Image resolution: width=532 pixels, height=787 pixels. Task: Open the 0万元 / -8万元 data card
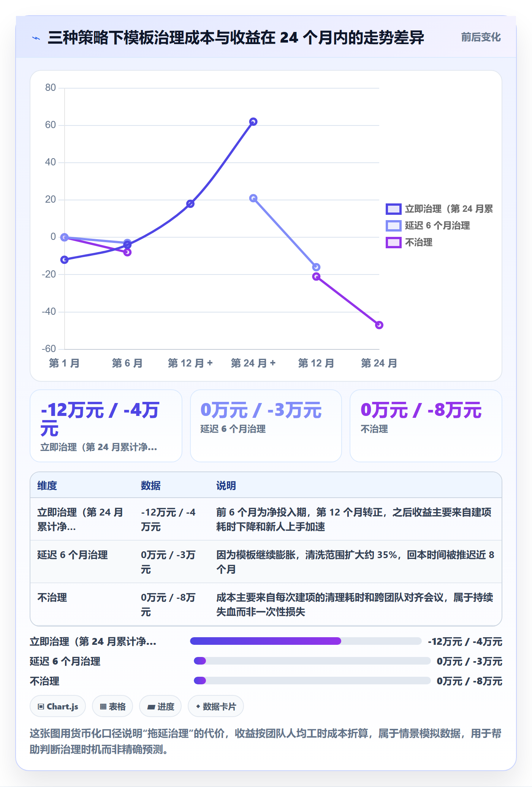pos(426,426)
